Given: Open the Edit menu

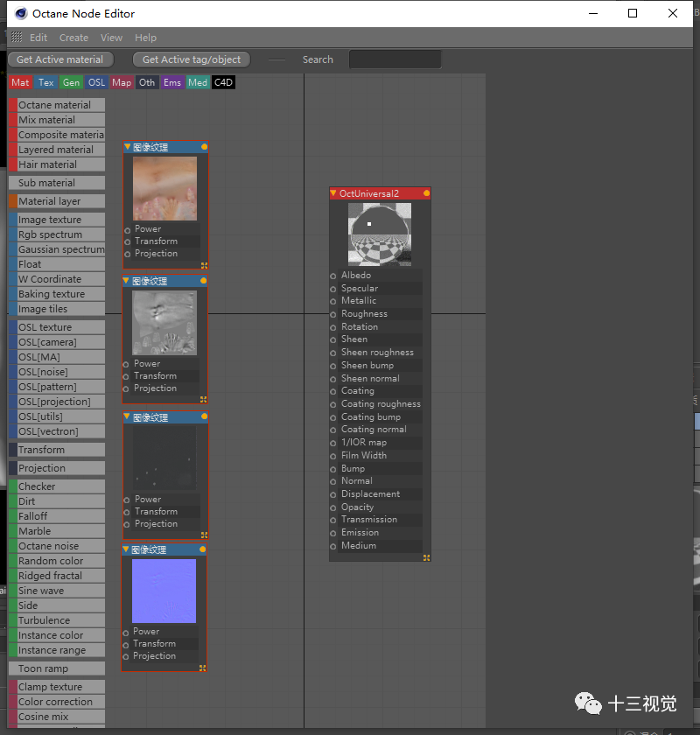Looking at the screenshot, I should 38,38.
